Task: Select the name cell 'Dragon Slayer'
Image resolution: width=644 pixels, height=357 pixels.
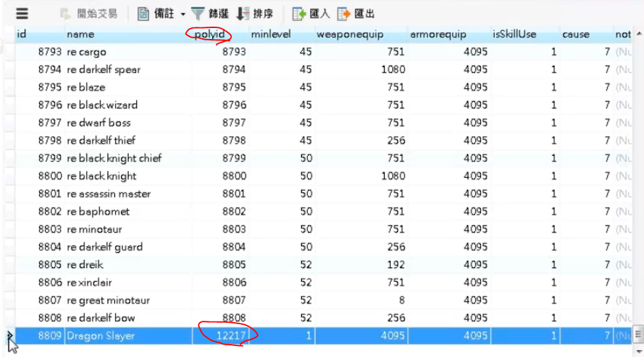Action: click(x=128, y=336)
